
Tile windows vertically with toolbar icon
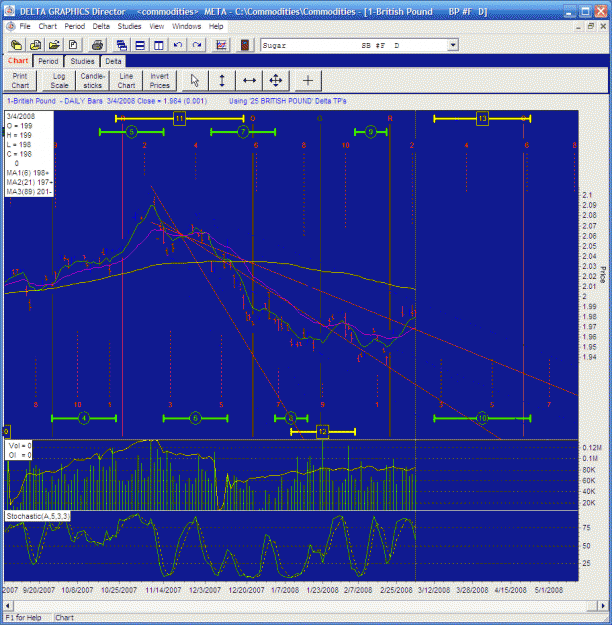159,45
